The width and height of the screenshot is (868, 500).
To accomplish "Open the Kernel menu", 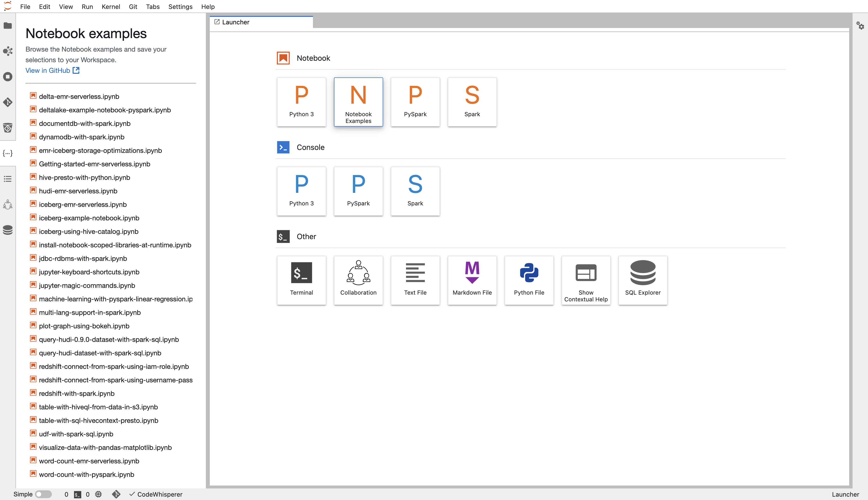I will [x=111, y=7].
